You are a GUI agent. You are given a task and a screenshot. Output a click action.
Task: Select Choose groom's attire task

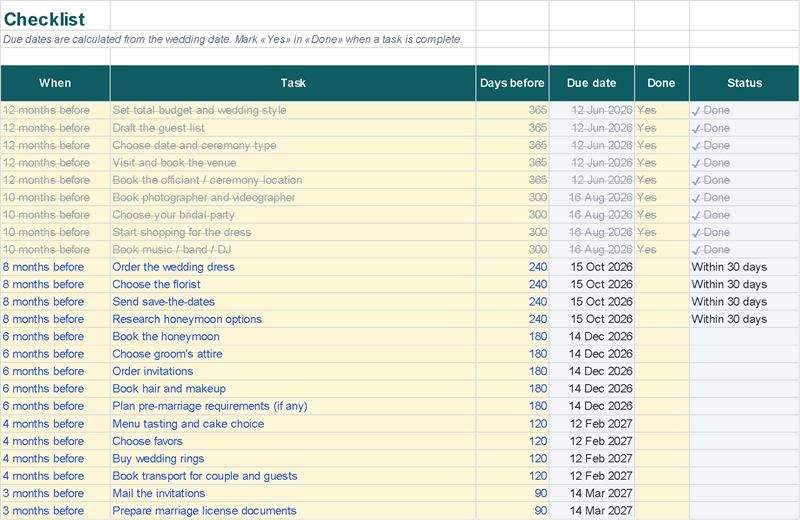[293, 354]
